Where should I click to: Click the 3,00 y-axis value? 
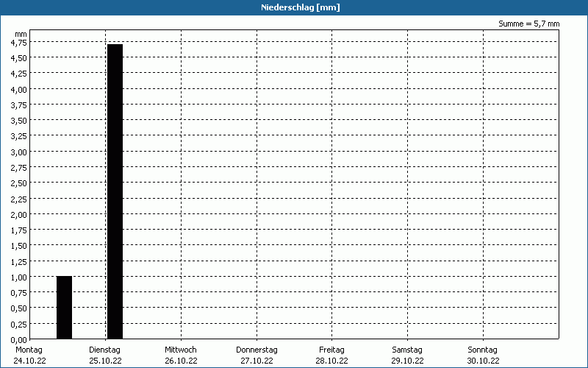click(x=19, y=152)
